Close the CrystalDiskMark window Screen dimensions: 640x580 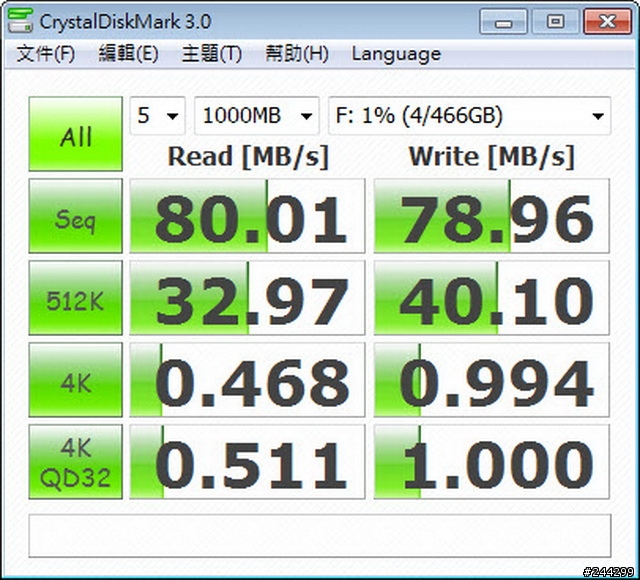click(x=608, y=22)
